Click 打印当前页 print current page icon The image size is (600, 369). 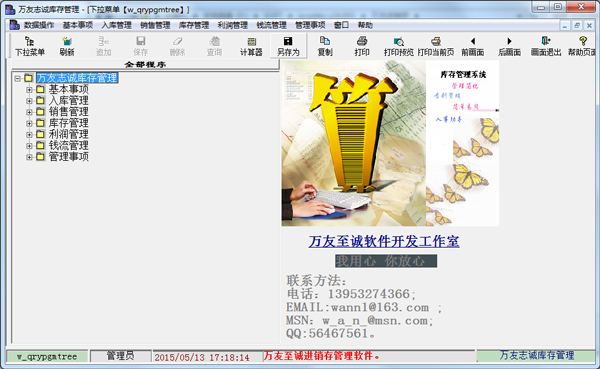(436, 46)
